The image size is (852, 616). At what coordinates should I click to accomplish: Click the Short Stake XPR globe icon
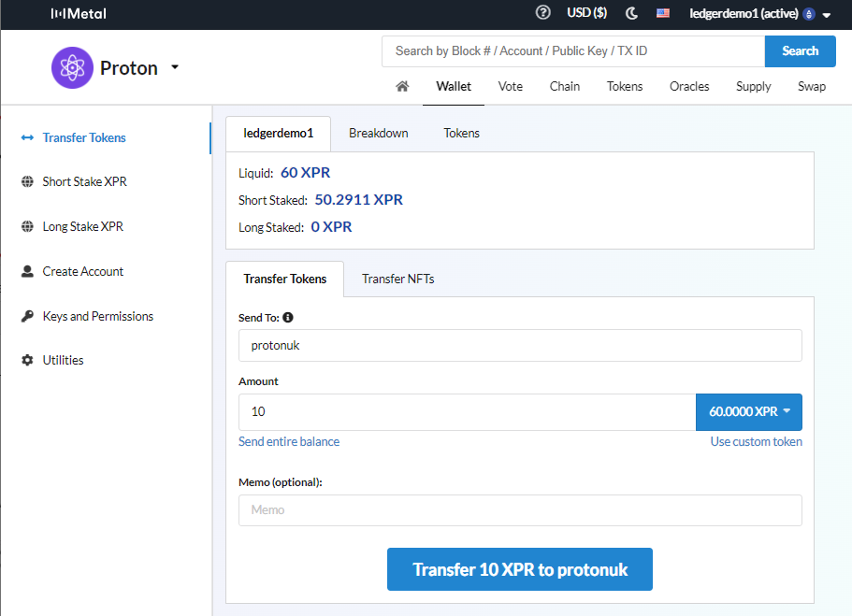coord(26,181)
